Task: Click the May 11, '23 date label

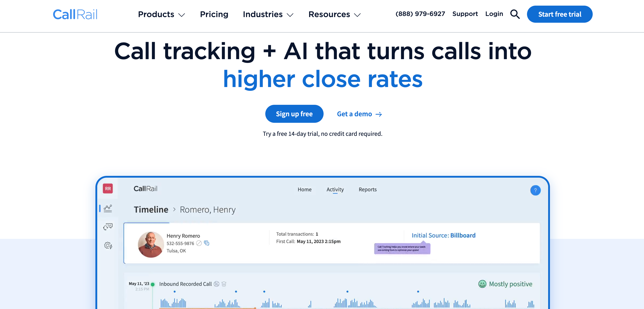Action: point(139,284)
